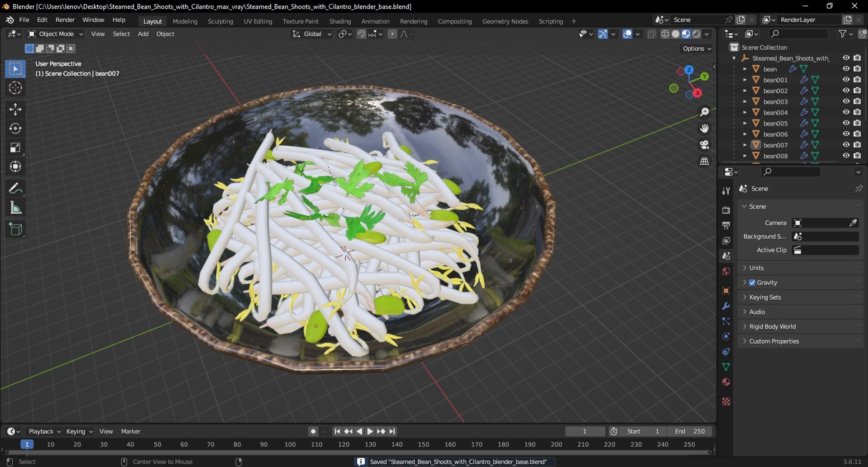Toggle snapping magnet in header
868x467 pixels.
(x=361, y=34)
